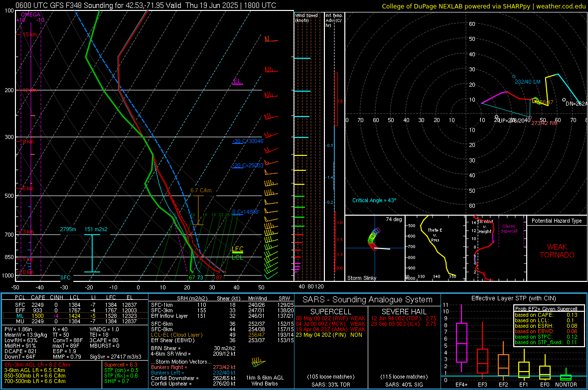Select the '23 May 04 20Z (PIN)' analogue

coord(329,335)
